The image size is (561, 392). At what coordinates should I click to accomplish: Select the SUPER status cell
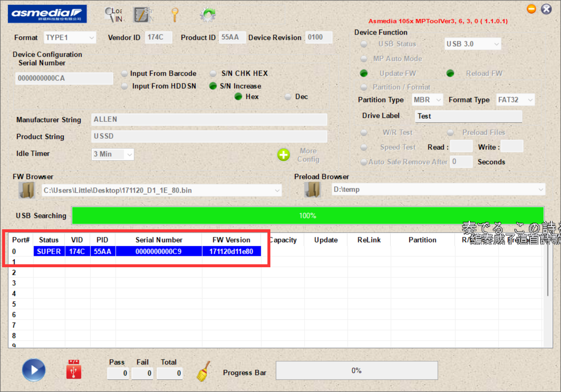[49, 251]
